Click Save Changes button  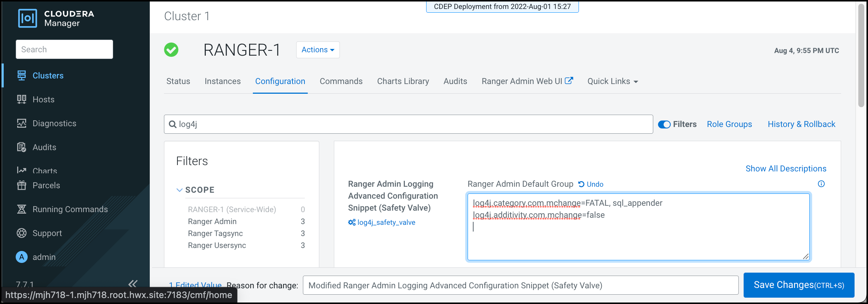coord(799,285)
